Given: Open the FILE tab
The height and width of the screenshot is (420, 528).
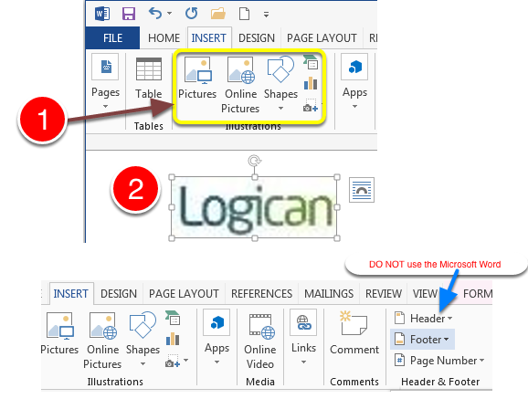Looking at the screenshot, I should 112,38.
